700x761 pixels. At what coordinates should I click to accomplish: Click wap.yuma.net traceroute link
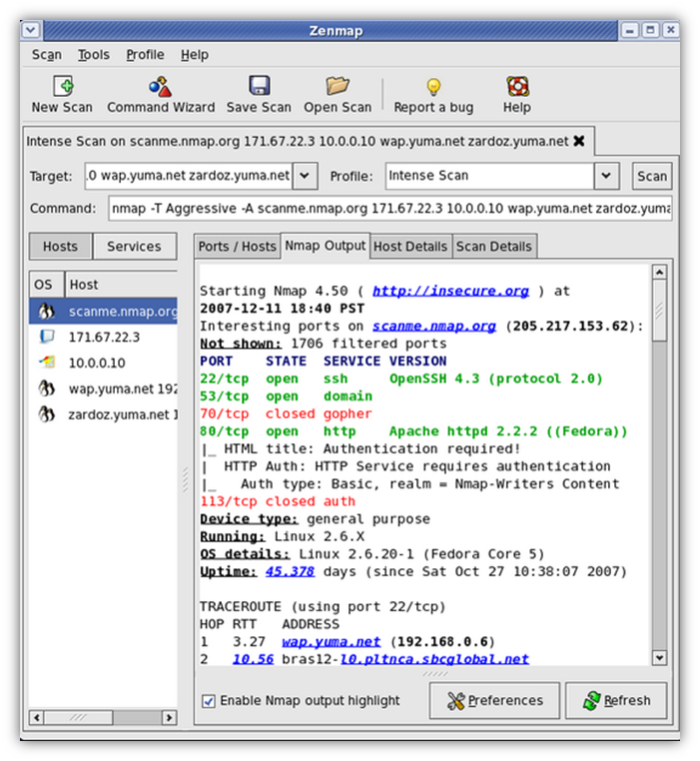[332, 641]
